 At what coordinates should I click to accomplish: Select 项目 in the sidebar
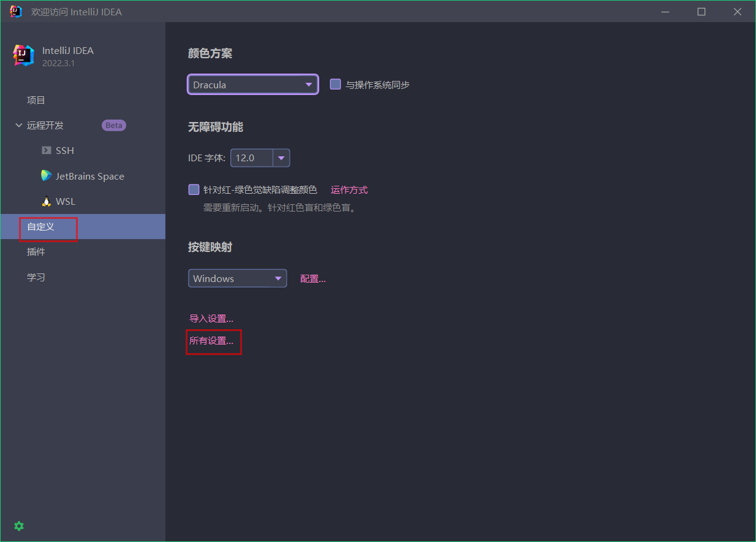click(x=83, y=100)
